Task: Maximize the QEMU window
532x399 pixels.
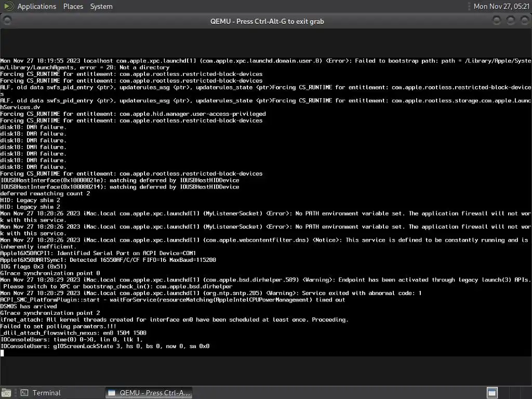Action: (x=511, y=21)
